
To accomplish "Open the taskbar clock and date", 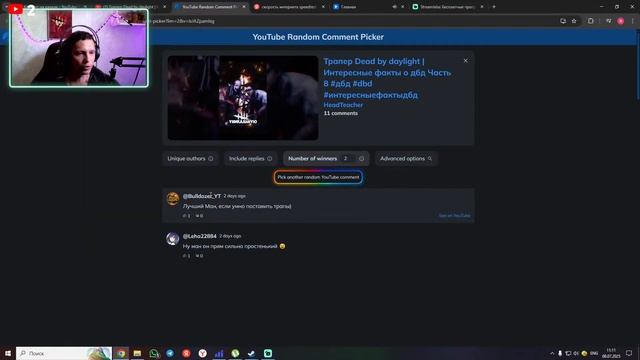I will 611,353.
